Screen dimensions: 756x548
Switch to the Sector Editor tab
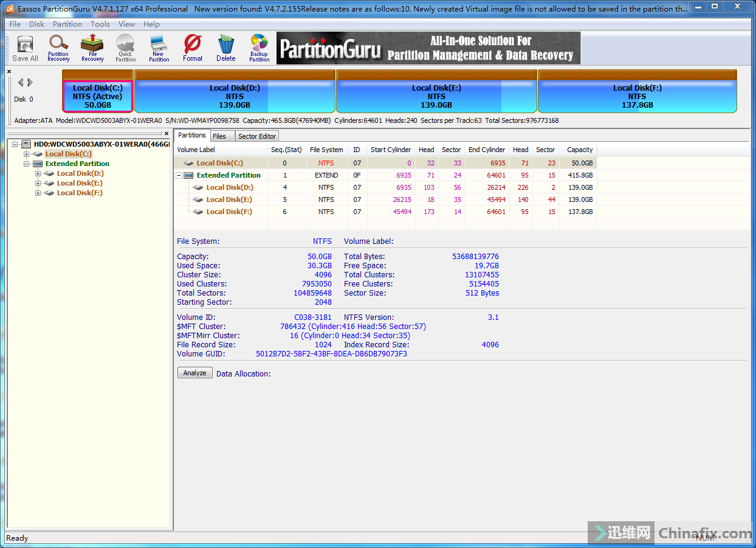click(x=257, y=136)
